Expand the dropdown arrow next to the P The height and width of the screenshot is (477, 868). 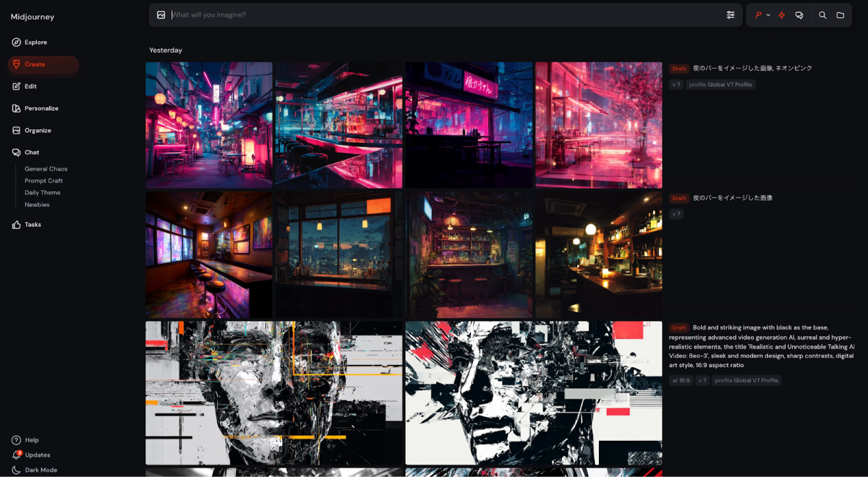point(768,15)
